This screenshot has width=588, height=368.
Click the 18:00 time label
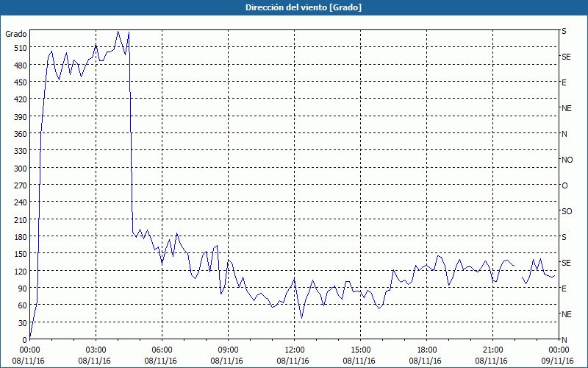[x=427, y=350]
